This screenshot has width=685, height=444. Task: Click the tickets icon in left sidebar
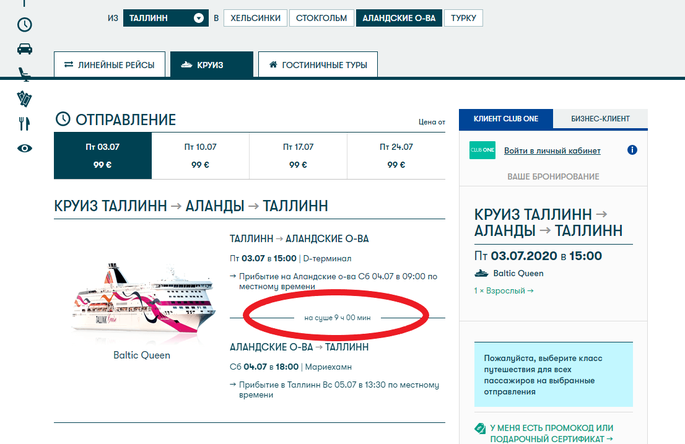(24, 99)
